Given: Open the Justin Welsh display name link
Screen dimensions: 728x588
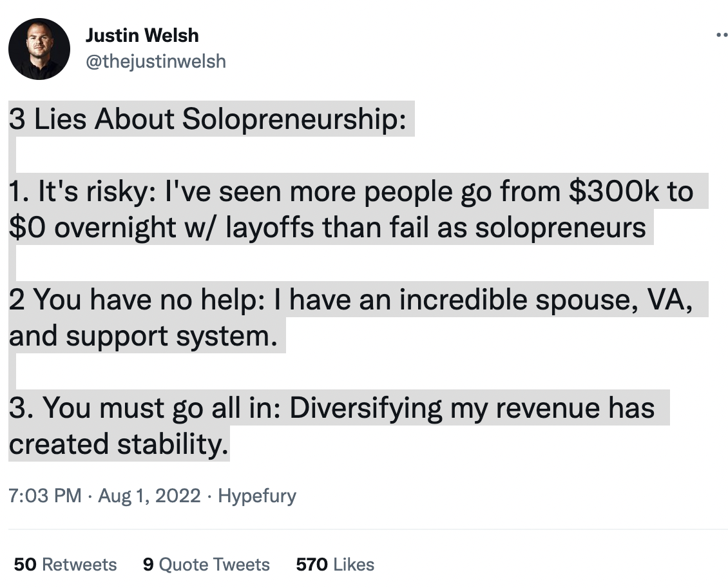Looking at the screenshot, I should pyautogui.click(x=142, y=35).
